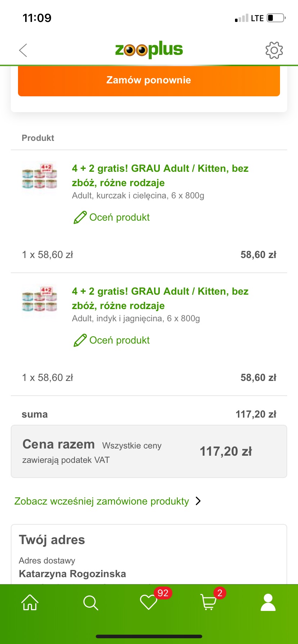Tap the indyk i jagnięcina product thumbnail
298x644 pixels.
pyautogui.click(x=40, y=299)
